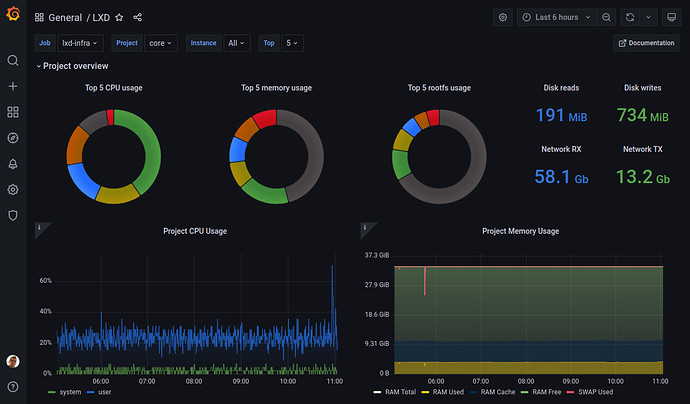
Task: Open Top 5 memory usage panel title menu
Action: [x=276, y=88]
